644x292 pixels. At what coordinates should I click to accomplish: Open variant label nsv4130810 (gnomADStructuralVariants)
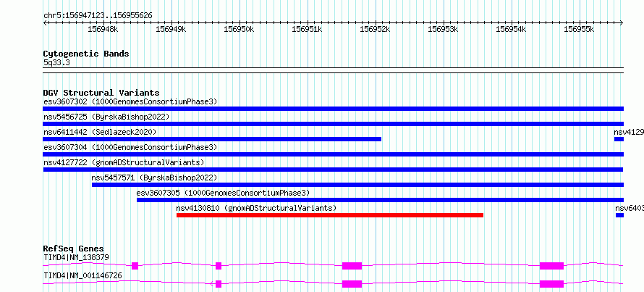(256, 208)
